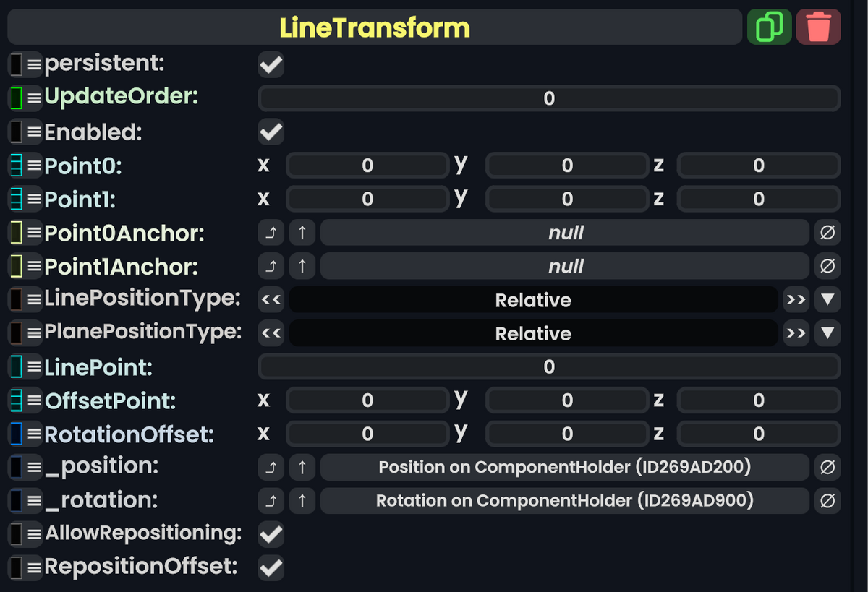This screenshot has width=868, height=592.
Task: Toggle the RepositionOffset checkbox
Action: pos(270,567)
